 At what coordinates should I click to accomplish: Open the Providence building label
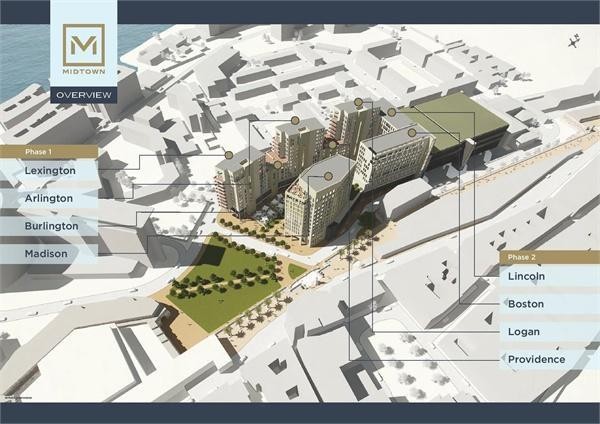coord(536,359)
